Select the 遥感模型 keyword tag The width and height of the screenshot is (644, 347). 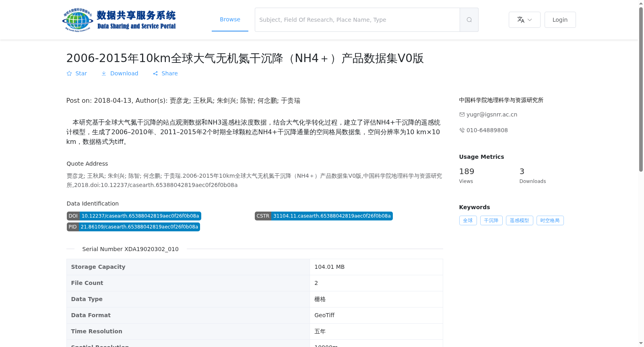pos(519,220)
